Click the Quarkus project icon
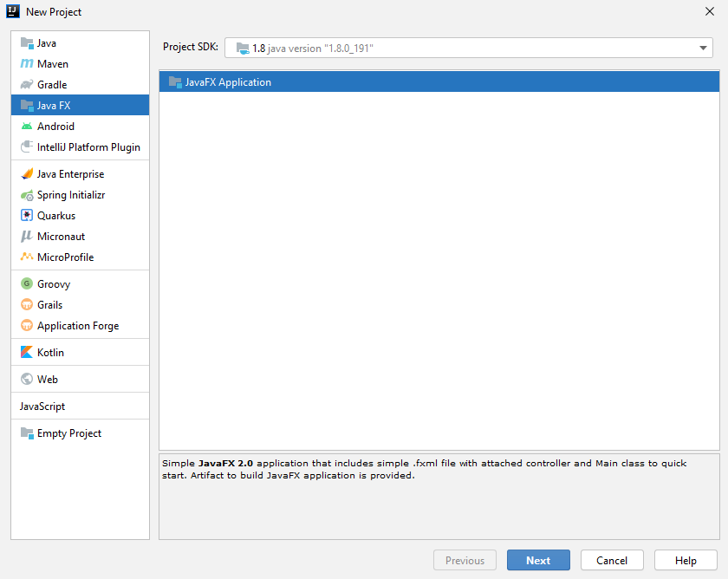The width and height of the screenshot is (728, 579). tap(27, 216)
